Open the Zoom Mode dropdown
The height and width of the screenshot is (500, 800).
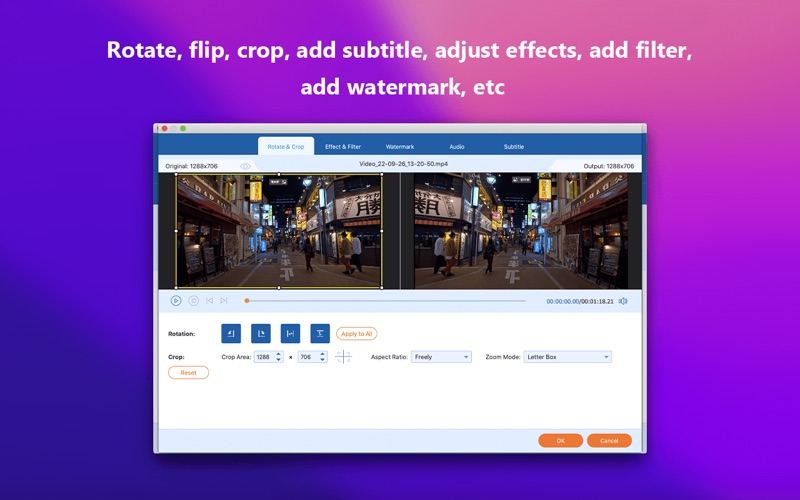567,357
